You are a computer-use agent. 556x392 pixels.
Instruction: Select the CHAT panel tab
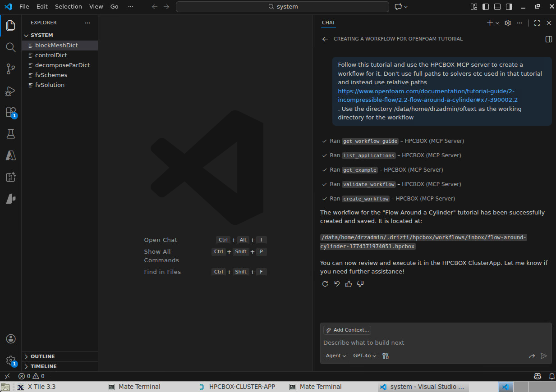328,23
